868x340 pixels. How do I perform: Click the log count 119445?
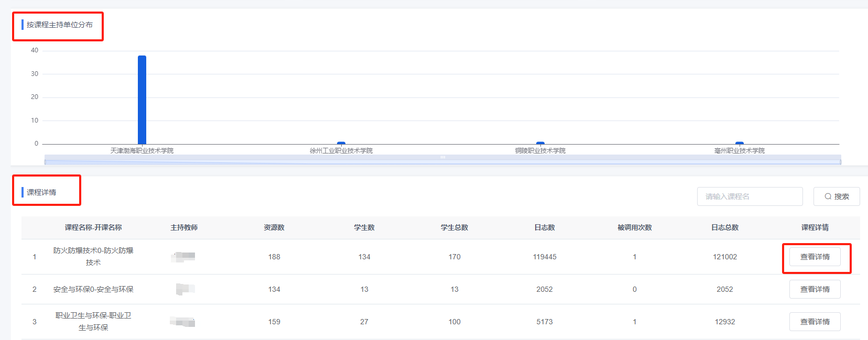click(x=545, y=257)
